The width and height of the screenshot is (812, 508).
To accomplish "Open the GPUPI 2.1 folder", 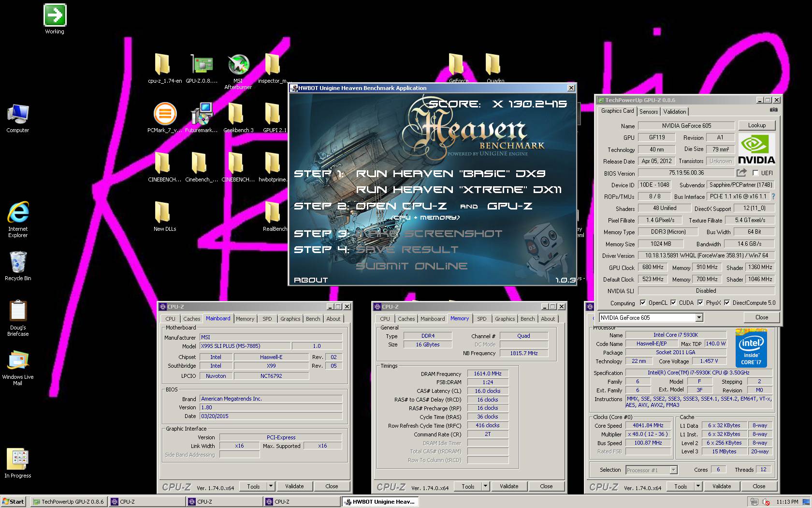I will tap(273, 114).
